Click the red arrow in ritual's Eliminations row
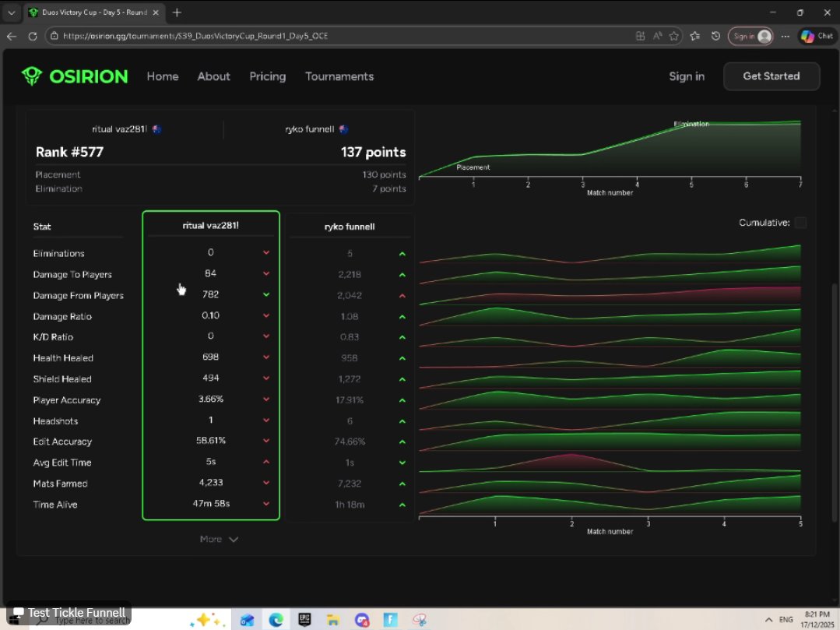 pos(266,252)
